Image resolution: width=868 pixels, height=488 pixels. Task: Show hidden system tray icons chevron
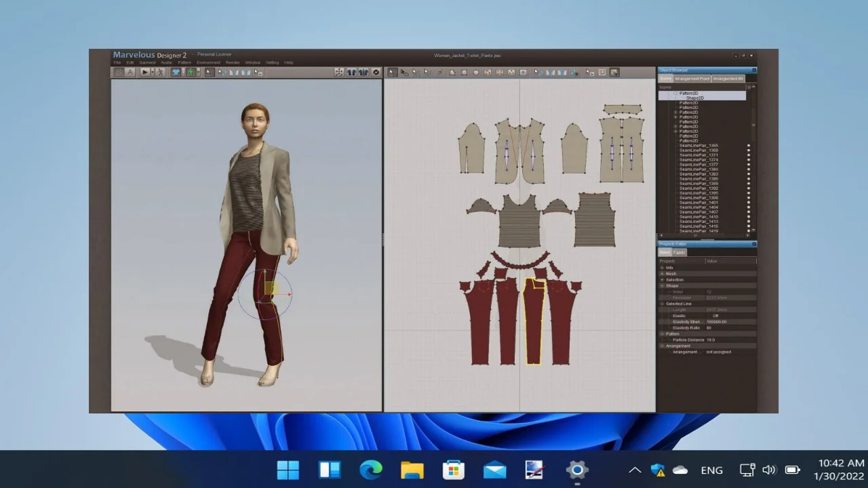click(x=635, y=470)
